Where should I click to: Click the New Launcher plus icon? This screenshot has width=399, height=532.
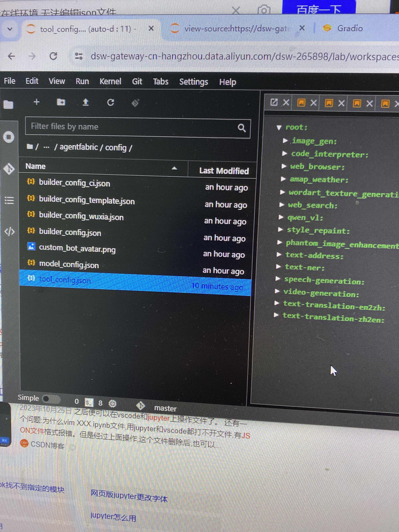click(x=37, y=102)
